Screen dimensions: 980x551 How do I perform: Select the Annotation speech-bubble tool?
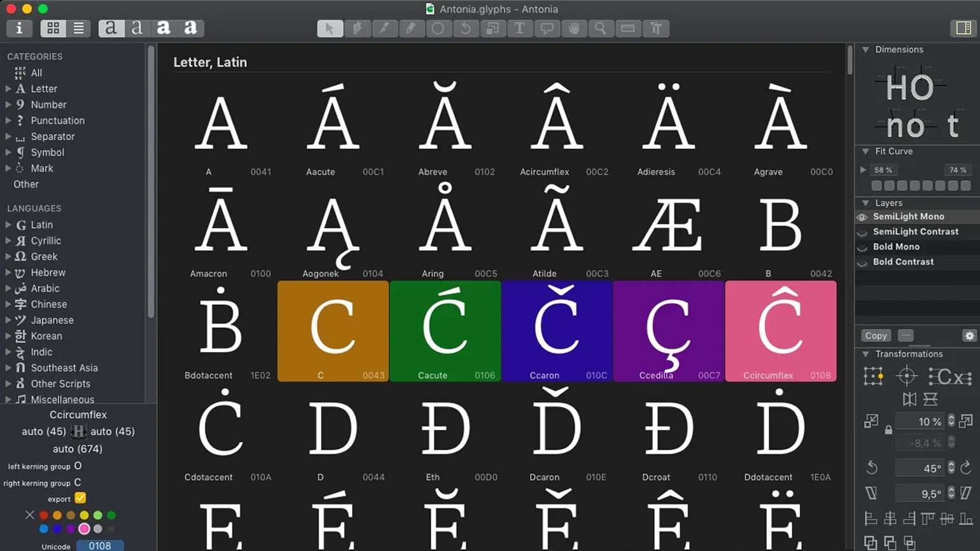(x=547, y=29)
